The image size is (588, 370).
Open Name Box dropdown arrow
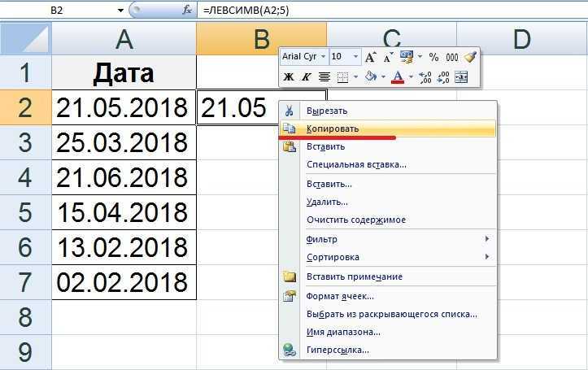(x=120, y=11)
